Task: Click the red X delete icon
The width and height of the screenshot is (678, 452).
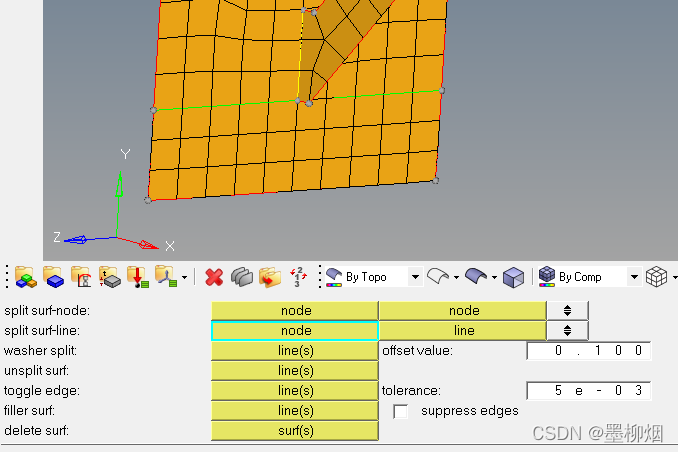Action: 213,277
